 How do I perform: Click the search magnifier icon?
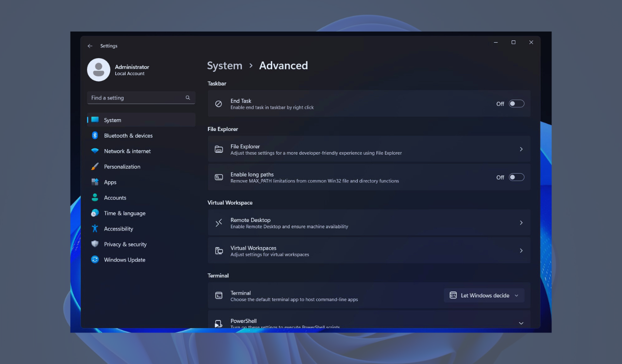coord(188,98)
